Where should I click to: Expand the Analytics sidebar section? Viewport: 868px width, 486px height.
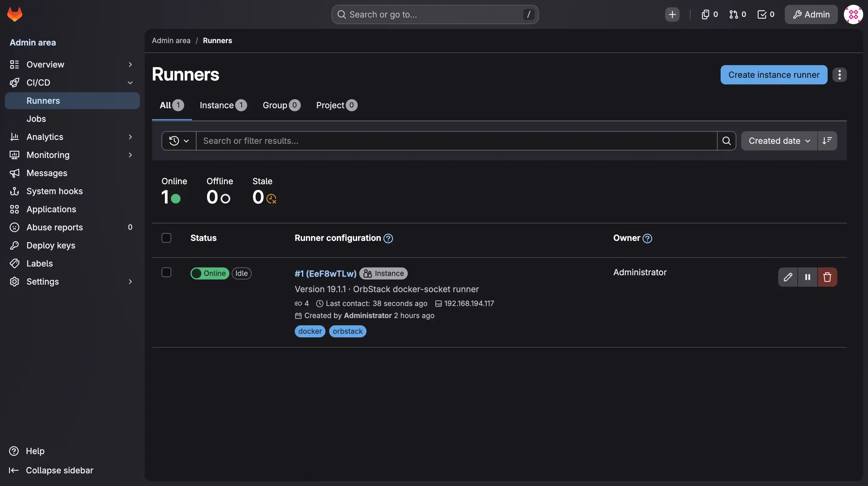(72, 137)
